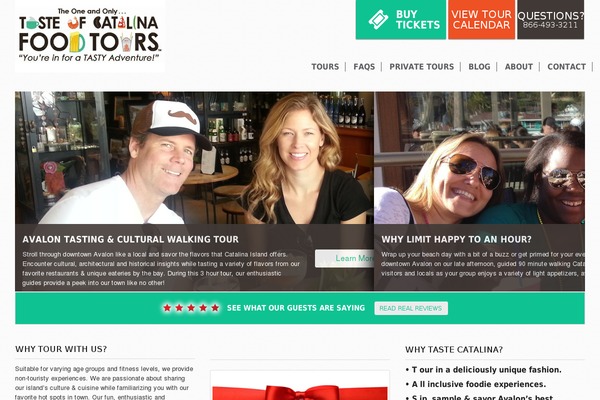This screenshot has height=400, width=600.
Task: Open Why Limit Happy to an Hour slide
Action: [x=456, y=239]
